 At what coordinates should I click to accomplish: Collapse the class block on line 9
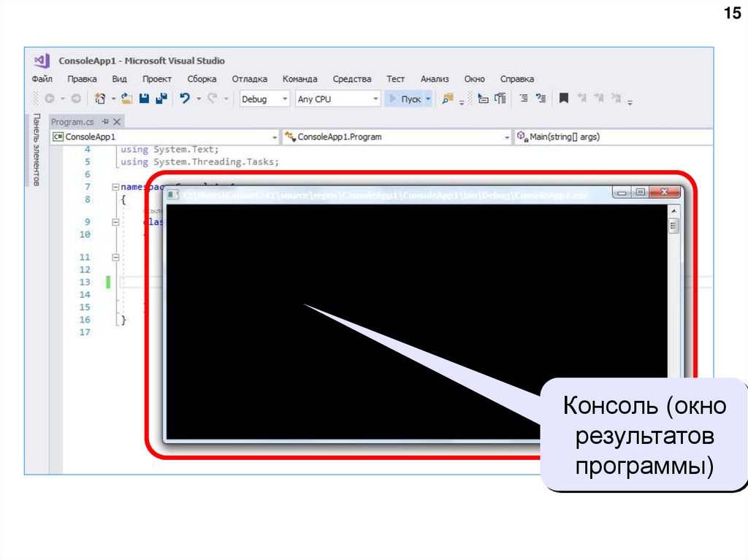point(115,222)
